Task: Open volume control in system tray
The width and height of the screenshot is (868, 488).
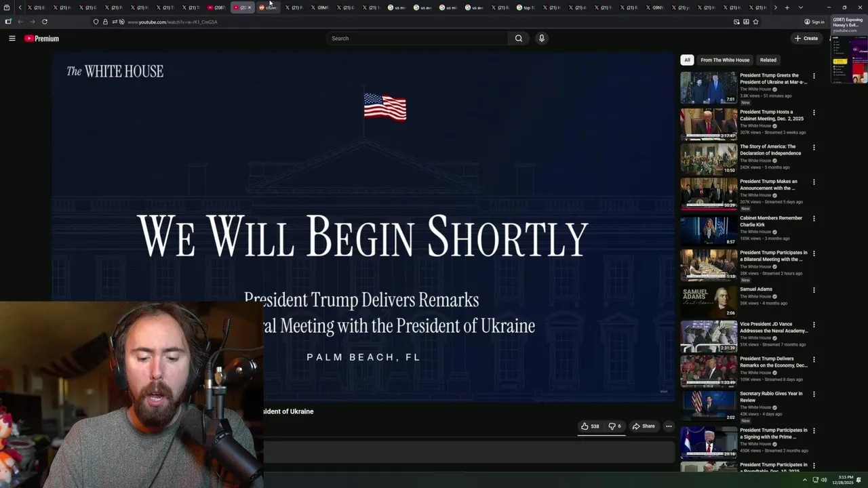Action: coord(824,480)
